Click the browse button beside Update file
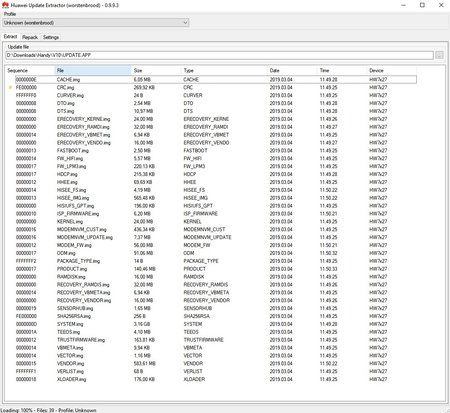 point(439,55)
